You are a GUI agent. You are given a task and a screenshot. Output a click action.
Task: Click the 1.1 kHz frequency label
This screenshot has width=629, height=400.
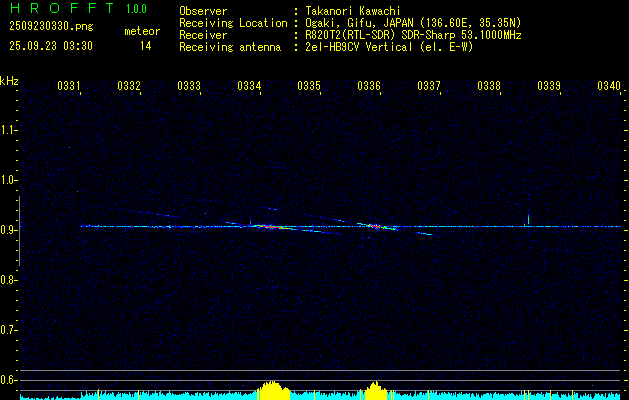pyautogui.click(x=8, y=130)
